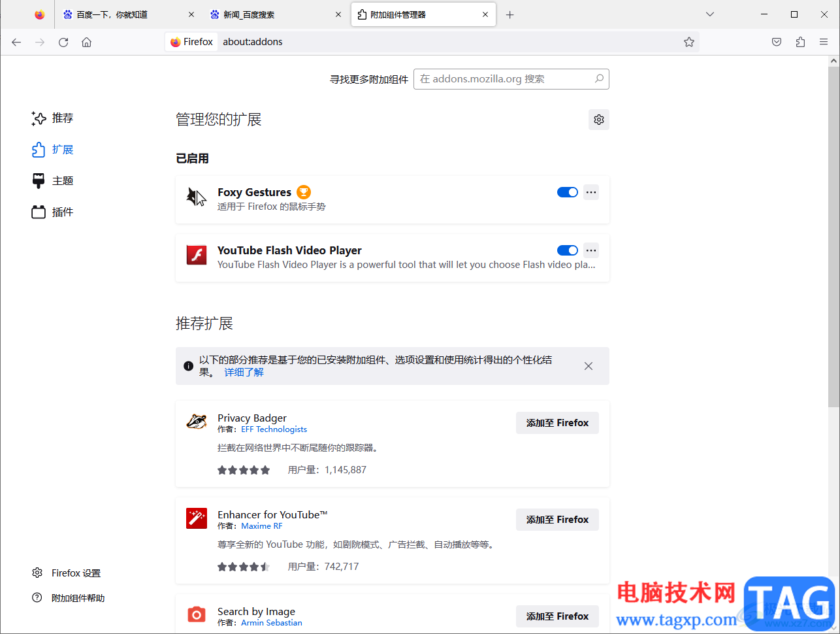Click the addons.mozilla.org search field

(x=511, y=79)
